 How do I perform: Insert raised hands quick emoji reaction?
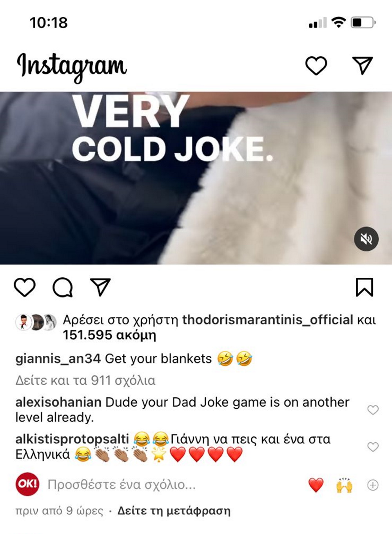click(344, 485)
